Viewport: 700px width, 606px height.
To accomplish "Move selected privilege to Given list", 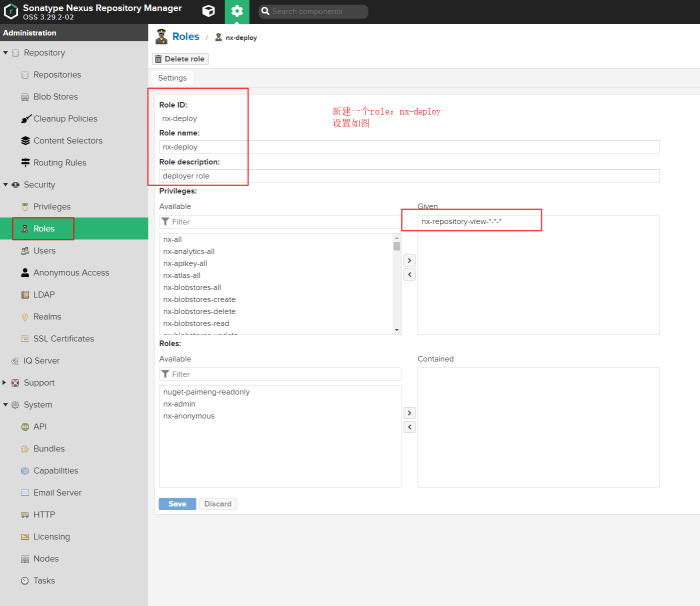I will coord(409,260).
